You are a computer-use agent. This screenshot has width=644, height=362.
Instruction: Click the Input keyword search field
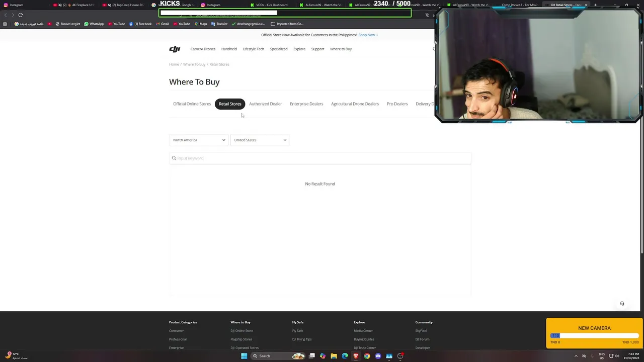point(320,158)
